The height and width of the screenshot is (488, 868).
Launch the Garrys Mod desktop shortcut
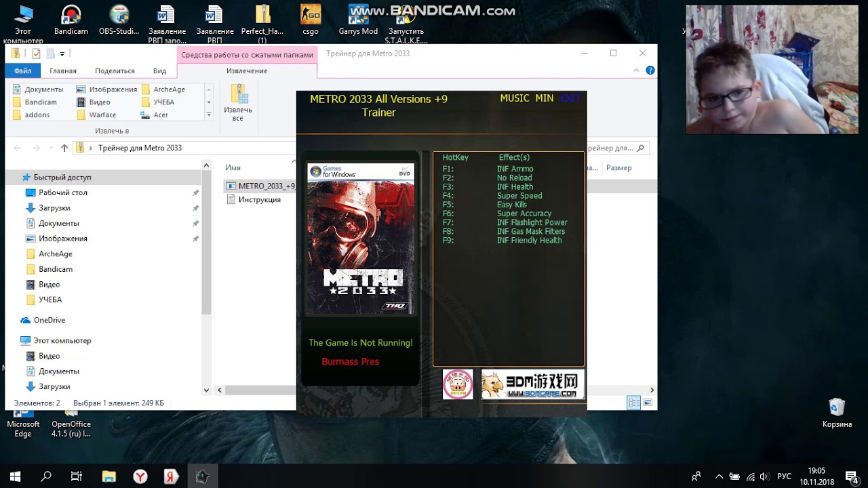click(x=358, y=20)
